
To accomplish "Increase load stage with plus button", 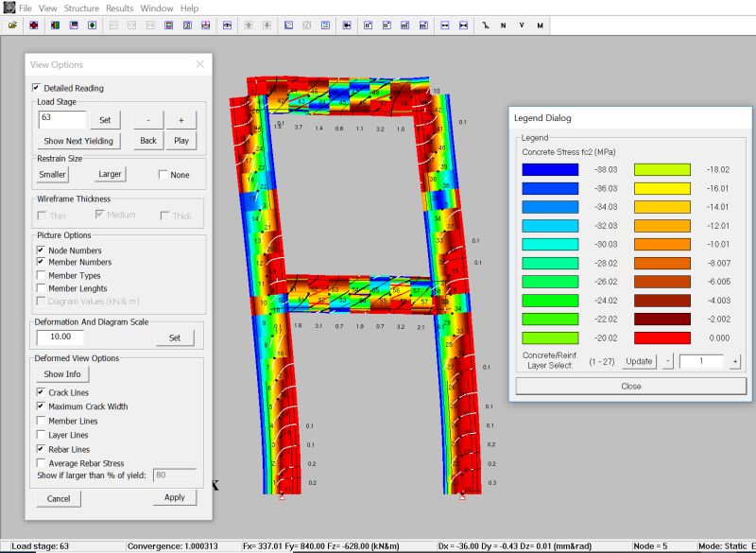I will coord(181,119).
